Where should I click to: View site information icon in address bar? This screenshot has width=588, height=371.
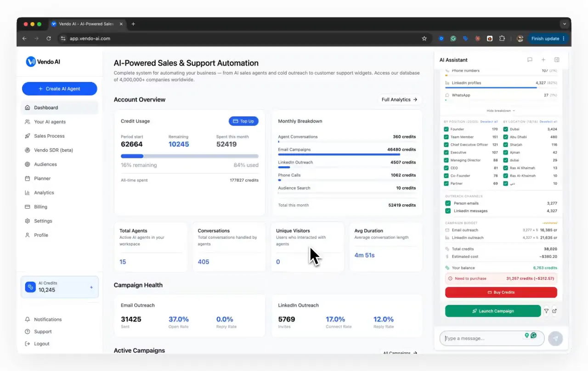click(63, 39)
